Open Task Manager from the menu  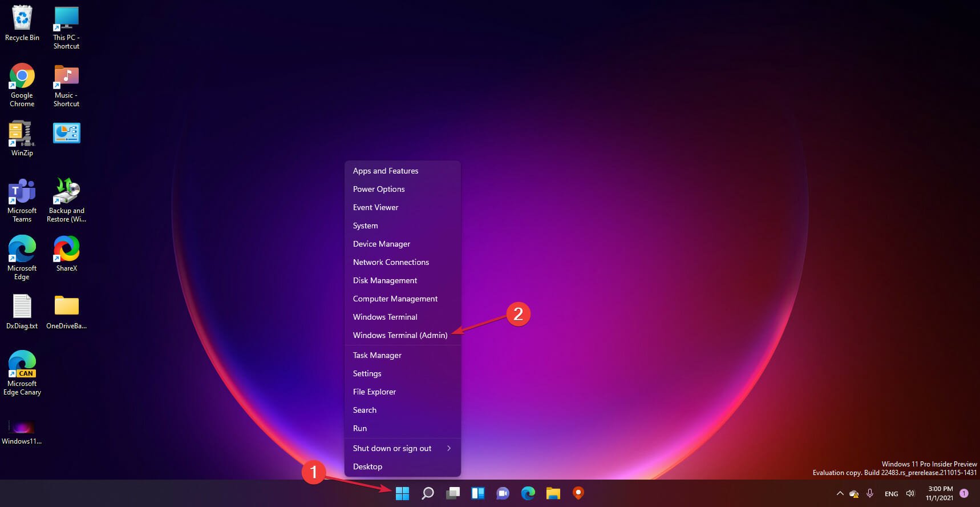coord(403,355)
